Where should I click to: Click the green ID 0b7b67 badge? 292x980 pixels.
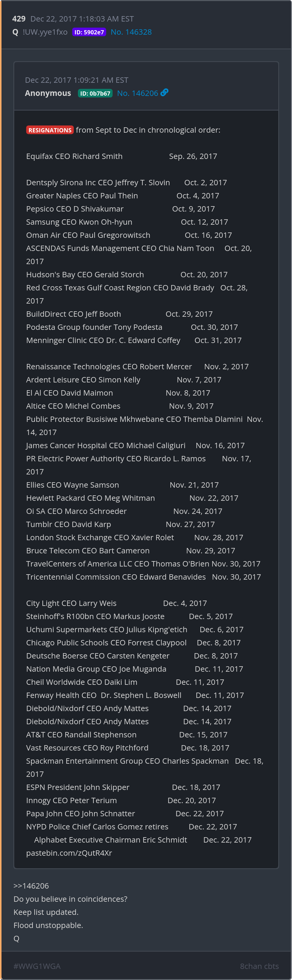tap(95, 94)
